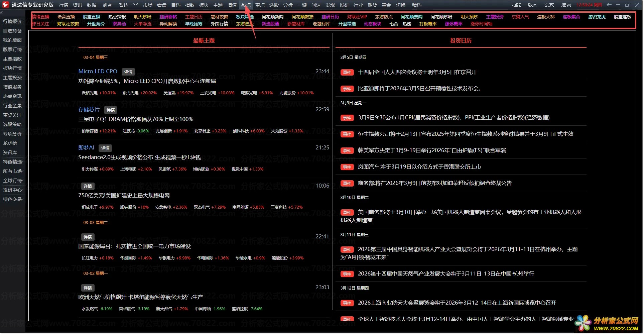The height and width of the screenshot is (334, 644).
Task: Click 详情 button above 欧洲天然气 headline
Action: (88, 288)
